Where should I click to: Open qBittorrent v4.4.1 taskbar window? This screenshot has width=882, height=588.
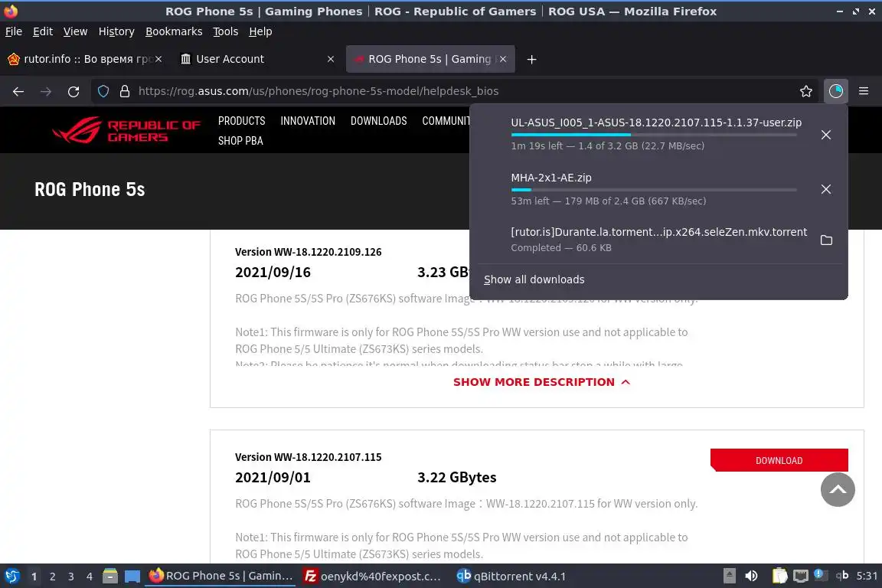pyautogui.click(x=511, y=577)
